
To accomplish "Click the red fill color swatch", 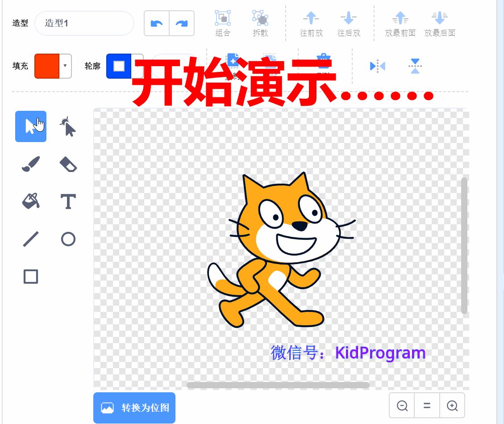I will point(47,66).
